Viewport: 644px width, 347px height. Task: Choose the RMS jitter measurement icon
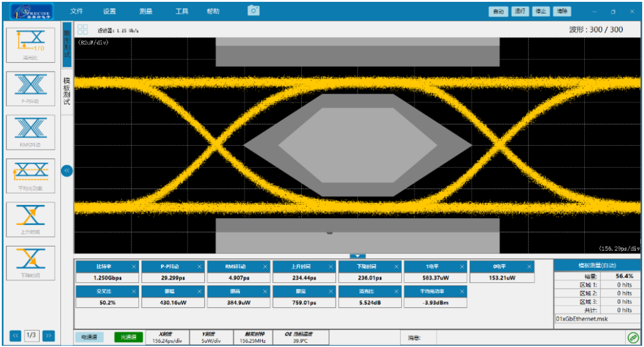coord(30,131)
